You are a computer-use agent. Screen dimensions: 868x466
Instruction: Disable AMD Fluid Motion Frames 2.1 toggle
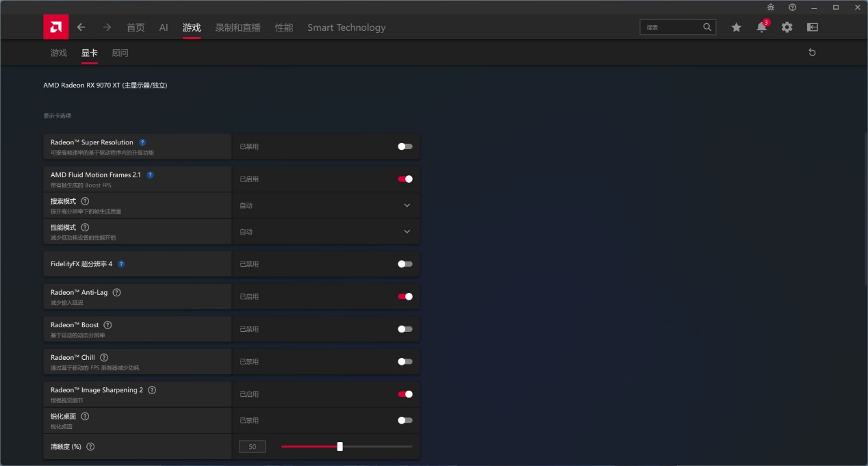pyautogui.click(x=405, y=179)
